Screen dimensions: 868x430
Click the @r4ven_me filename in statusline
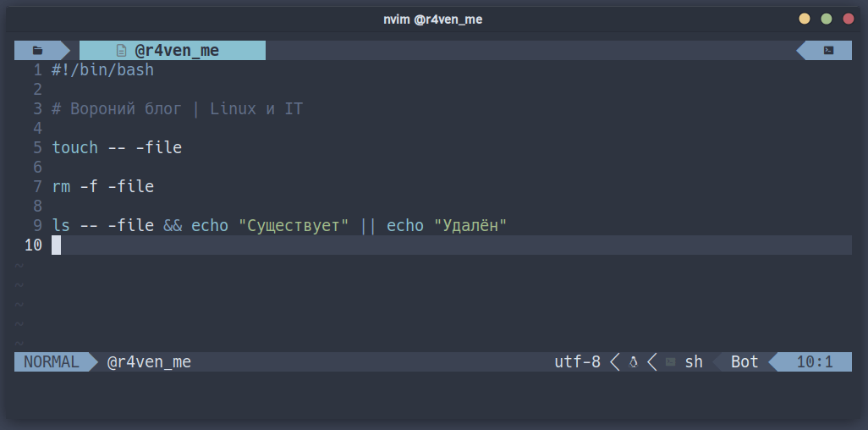coord(149,362)
